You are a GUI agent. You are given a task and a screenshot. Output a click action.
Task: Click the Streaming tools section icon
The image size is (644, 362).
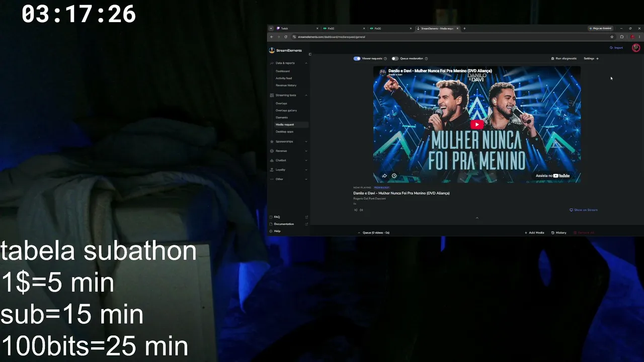pyautogui.click(x=272, y=95)
